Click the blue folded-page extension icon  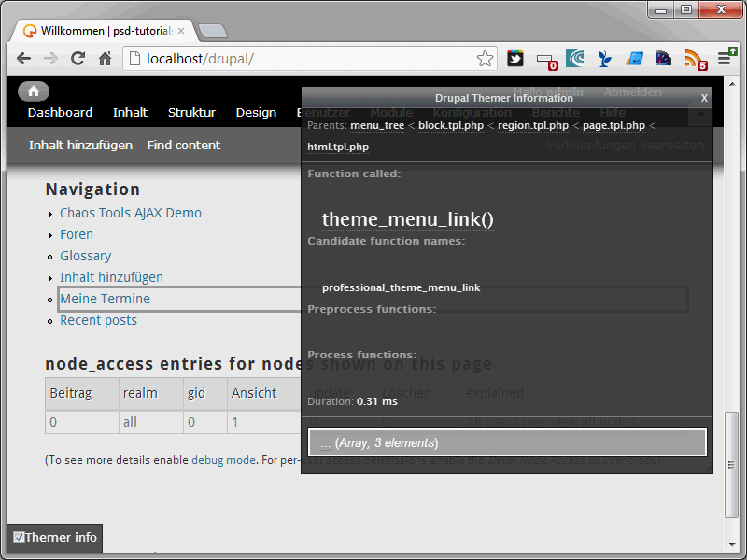tap(635, 59)
